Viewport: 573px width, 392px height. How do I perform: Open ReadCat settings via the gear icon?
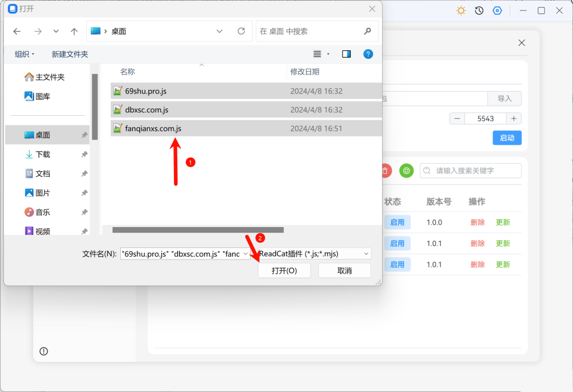497,10
